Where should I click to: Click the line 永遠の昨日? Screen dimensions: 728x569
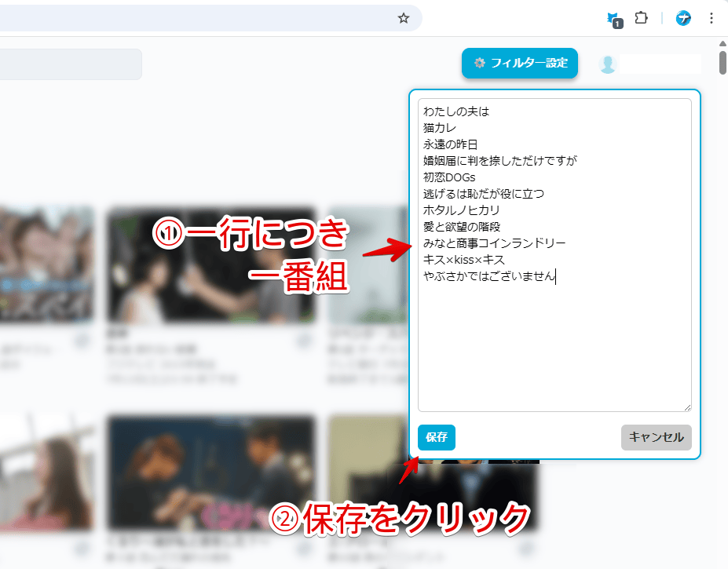(x=450, y=144)
